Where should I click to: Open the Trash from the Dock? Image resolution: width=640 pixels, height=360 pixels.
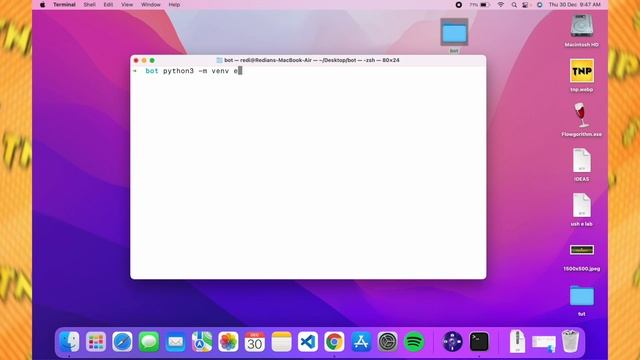570,341
